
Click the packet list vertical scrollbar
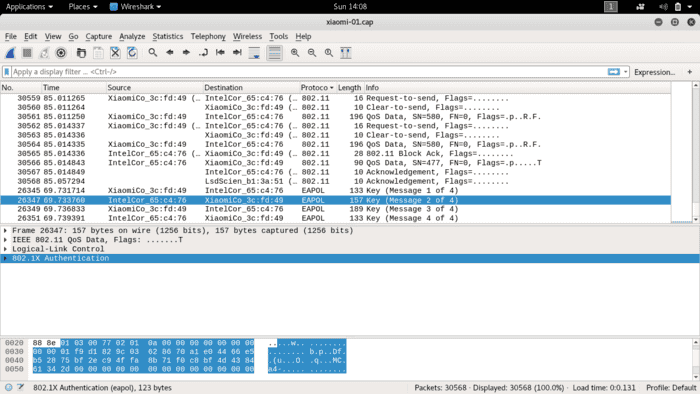click(x=696, y=152)
